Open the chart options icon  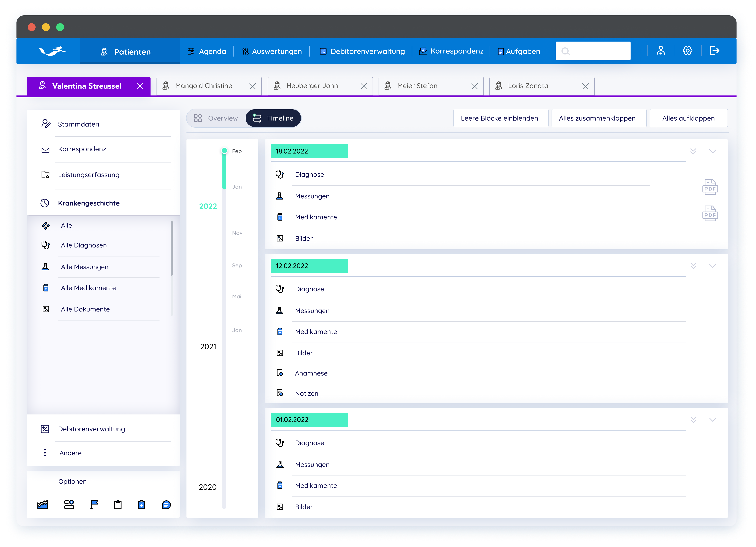tap(43, 505)
